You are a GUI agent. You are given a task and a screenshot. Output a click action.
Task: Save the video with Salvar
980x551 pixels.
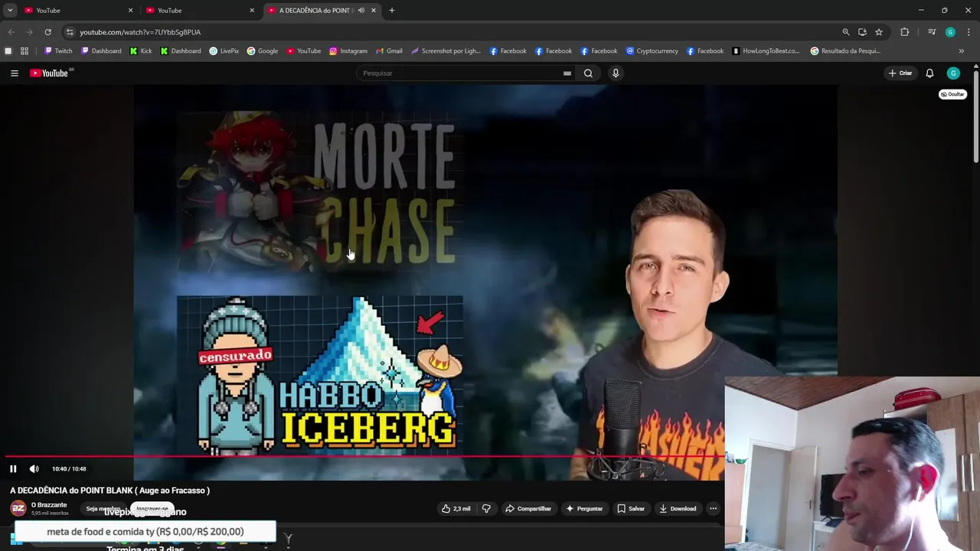click(631, 509)
